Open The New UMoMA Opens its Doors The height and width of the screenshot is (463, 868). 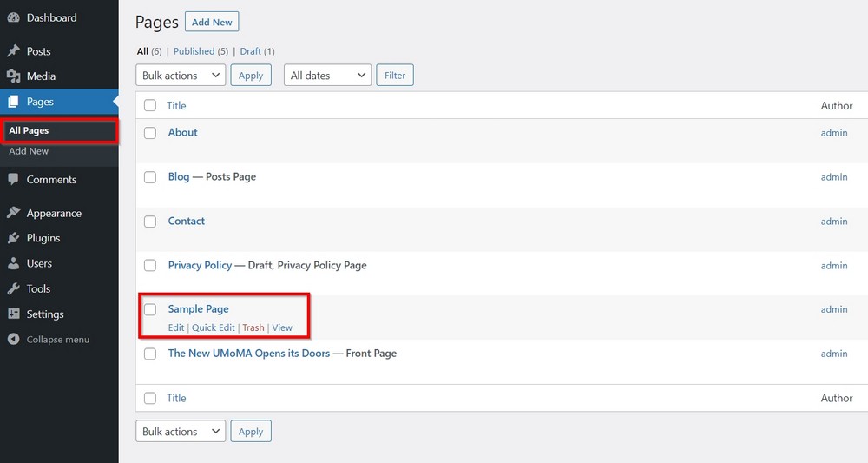point(249,354)
